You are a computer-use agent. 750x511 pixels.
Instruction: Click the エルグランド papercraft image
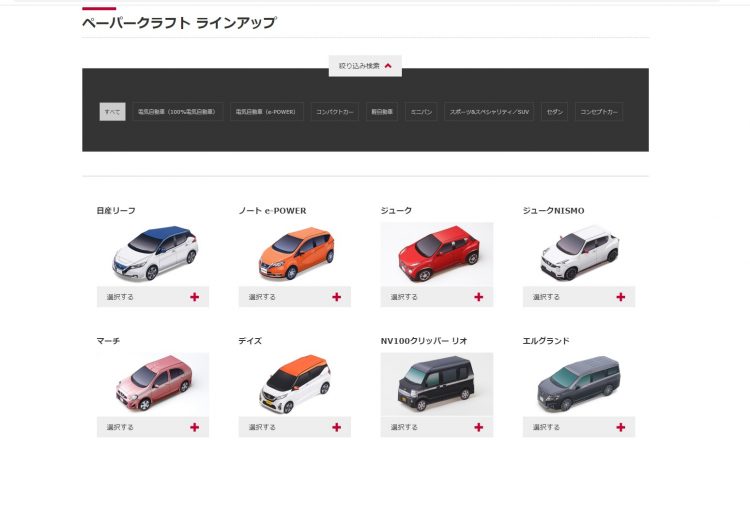(579, 385)
